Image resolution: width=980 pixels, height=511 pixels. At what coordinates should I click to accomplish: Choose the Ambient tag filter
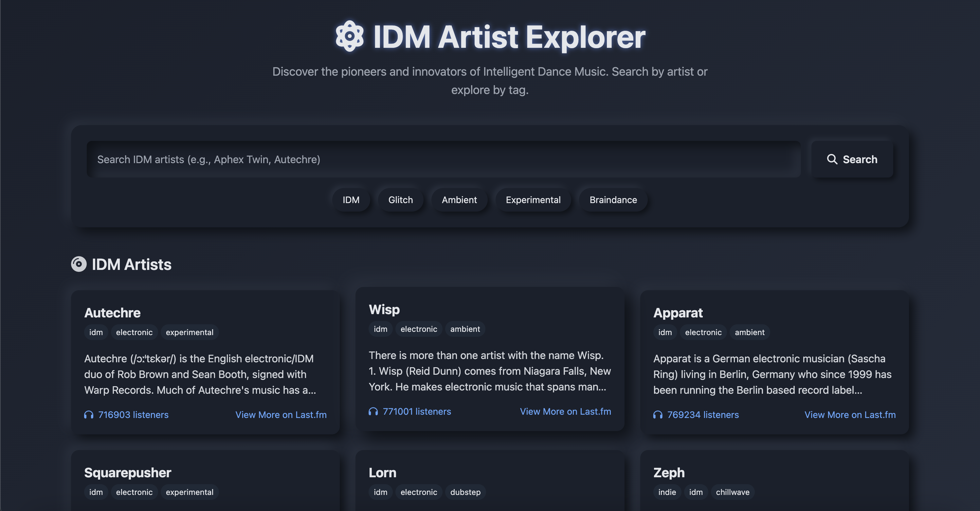[459, 200]
